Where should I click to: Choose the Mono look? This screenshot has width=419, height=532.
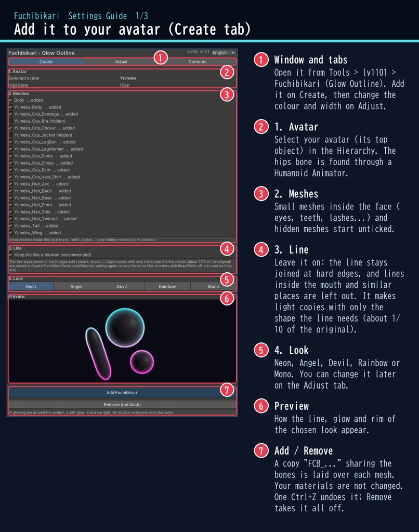[x=213, y=286]
